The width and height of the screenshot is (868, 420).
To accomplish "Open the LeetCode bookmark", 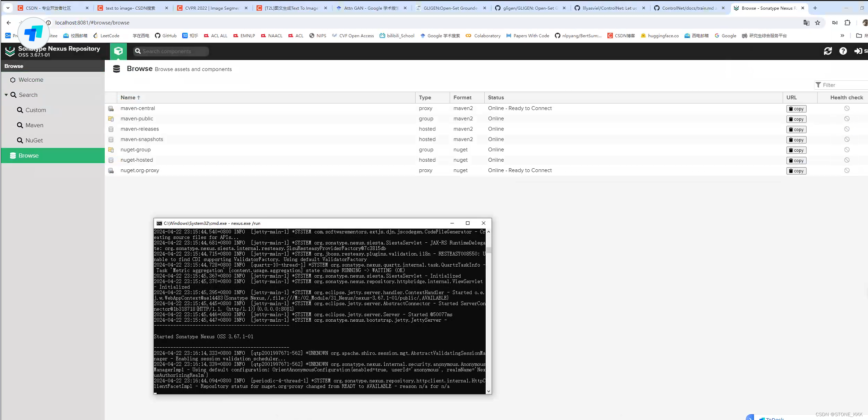I will tap(106, 36).
